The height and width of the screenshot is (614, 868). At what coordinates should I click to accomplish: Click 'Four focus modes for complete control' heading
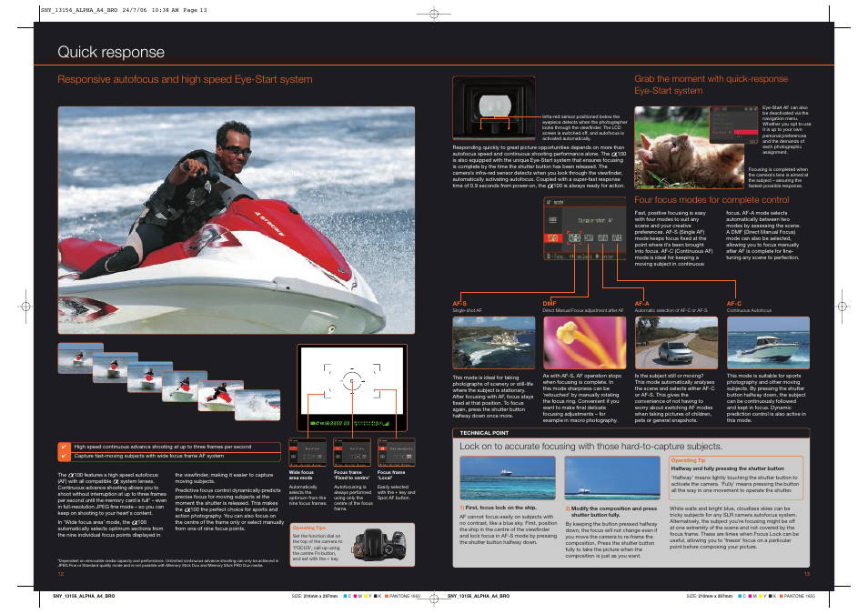[712, 200]
